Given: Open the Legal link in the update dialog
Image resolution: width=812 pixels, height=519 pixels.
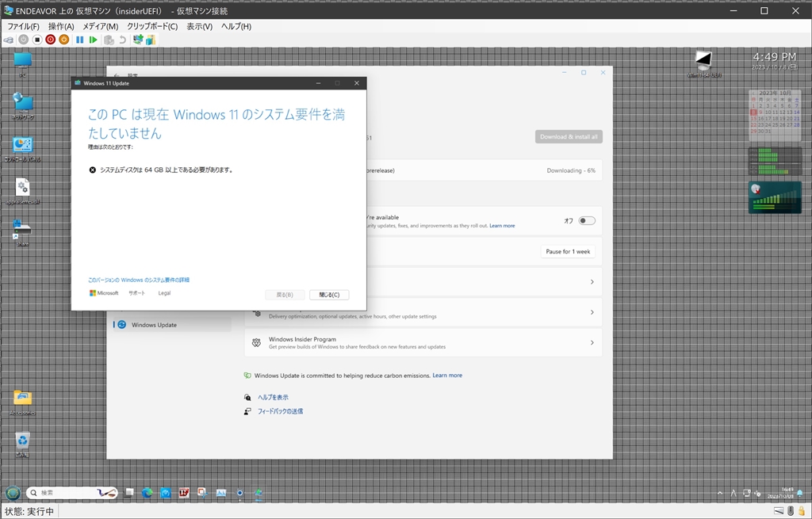Looking at the screenshot, I should (164, 293).
